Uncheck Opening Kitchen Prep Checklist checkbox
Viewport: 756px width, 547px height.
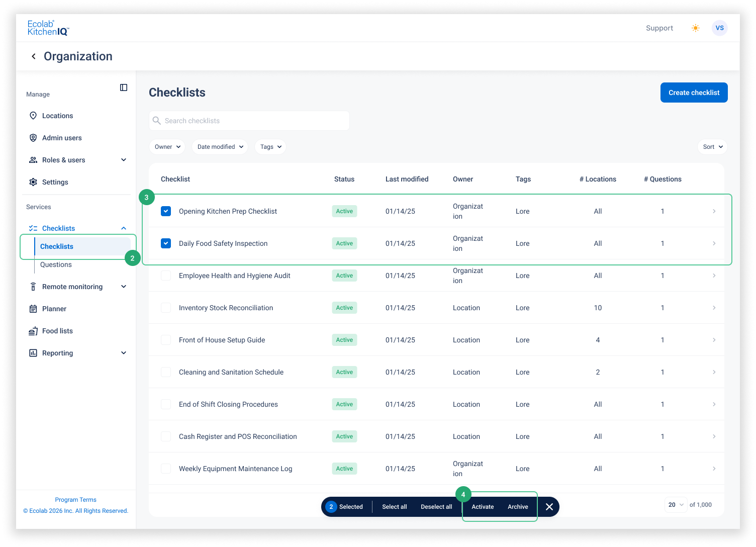point(166,211)
